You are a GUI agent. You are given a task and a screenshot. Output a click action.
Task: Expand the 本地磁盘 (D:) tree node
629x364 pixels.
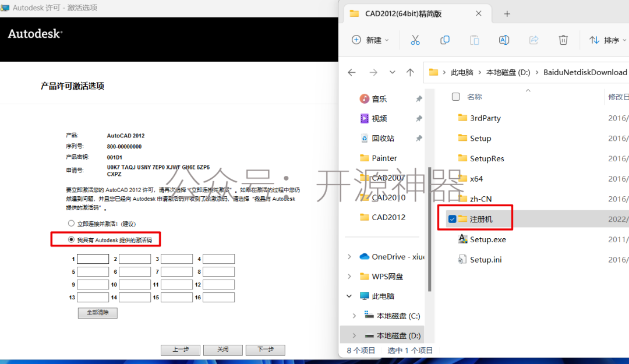[x=354, y=335]
